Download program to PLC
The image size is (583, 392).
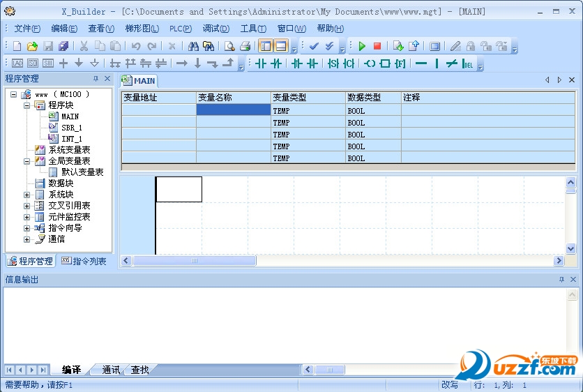(x=398, y=46)
